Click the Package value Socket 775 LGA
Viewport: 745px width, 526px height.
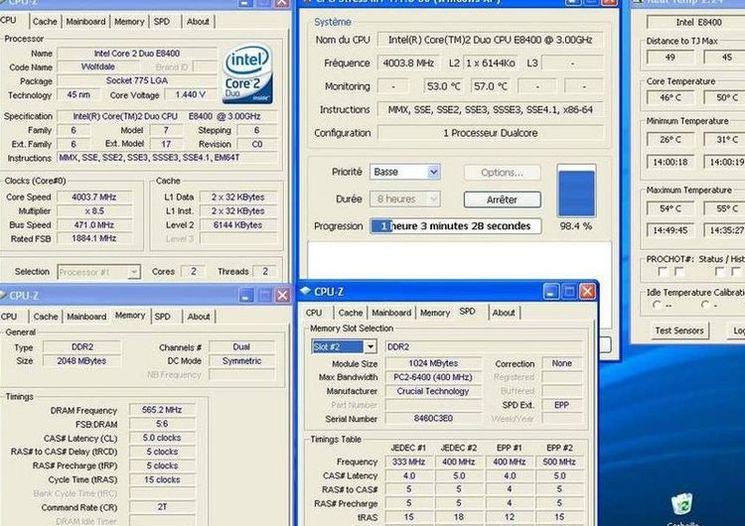137,81
